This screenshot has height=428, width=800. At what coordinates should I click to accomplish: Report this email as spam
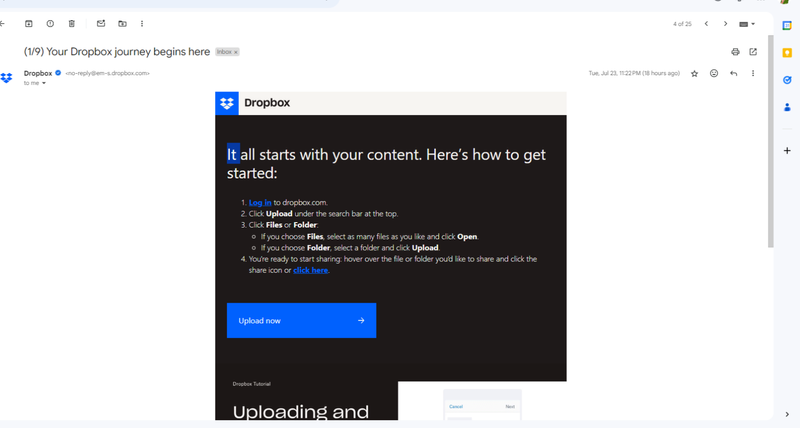[x=50, y=23]
